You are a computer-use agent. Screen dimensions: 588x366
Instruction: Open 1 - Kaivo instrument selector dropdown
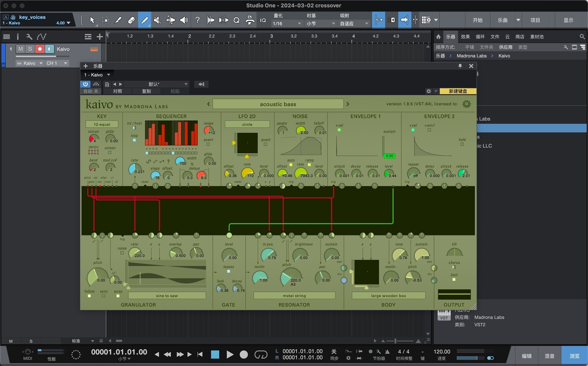(97, 75)
